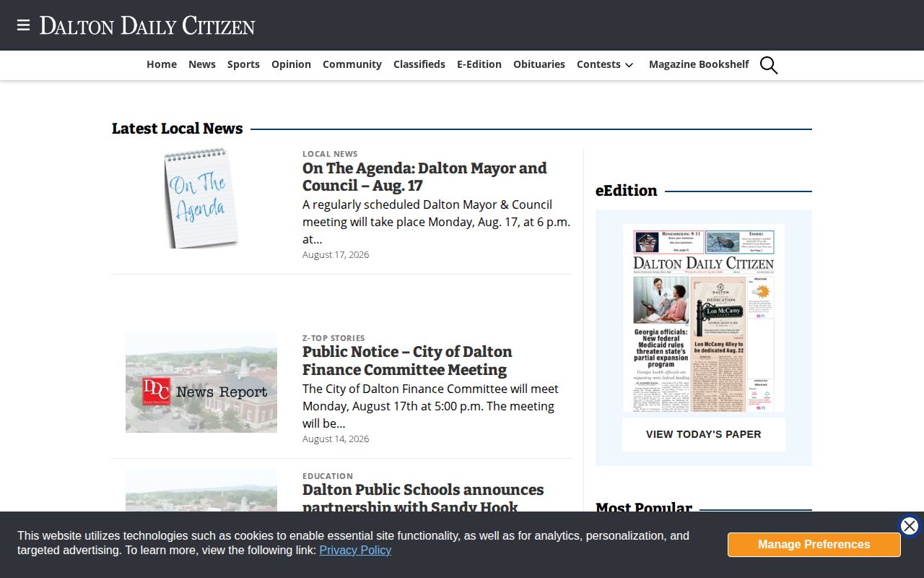This screenshot has height=578, width=924.
Task: Open the Public Notice Finance Committee headline
Action: [407, 361]
